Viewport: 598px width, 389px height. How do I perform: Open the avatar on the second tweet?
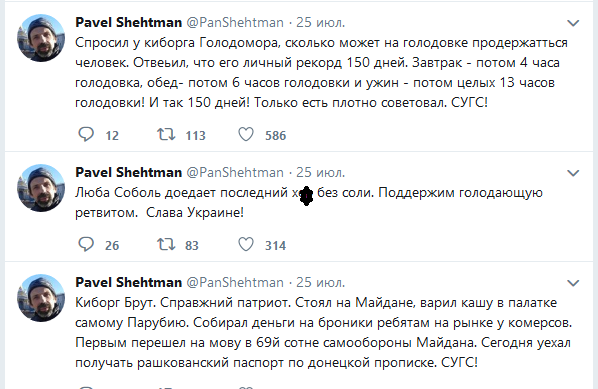tap(41, 188)
